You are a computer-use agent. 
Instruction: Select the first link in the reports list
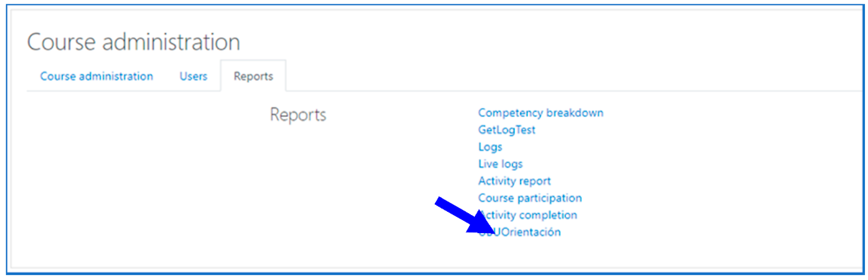tap(540, 112)
